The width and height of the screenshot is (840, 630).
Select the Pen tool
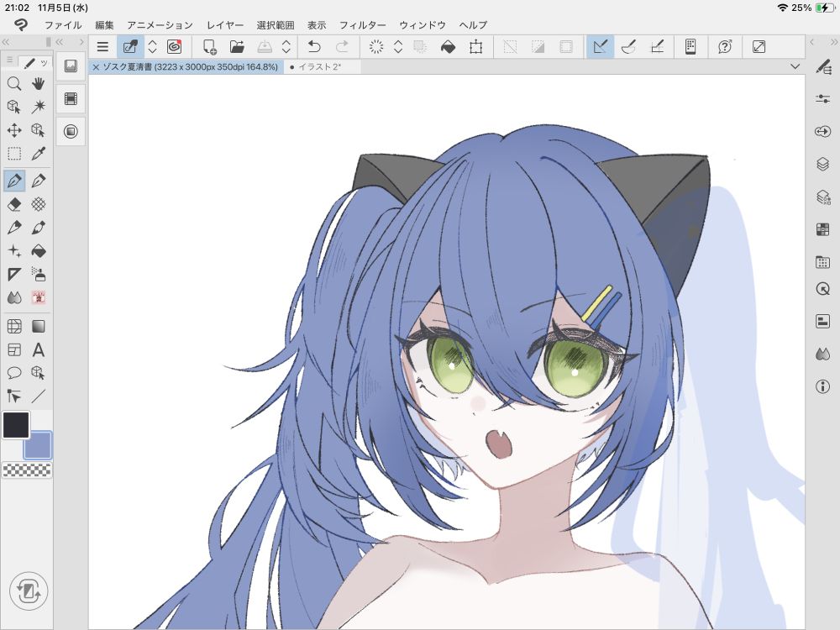tap(14, 181)
